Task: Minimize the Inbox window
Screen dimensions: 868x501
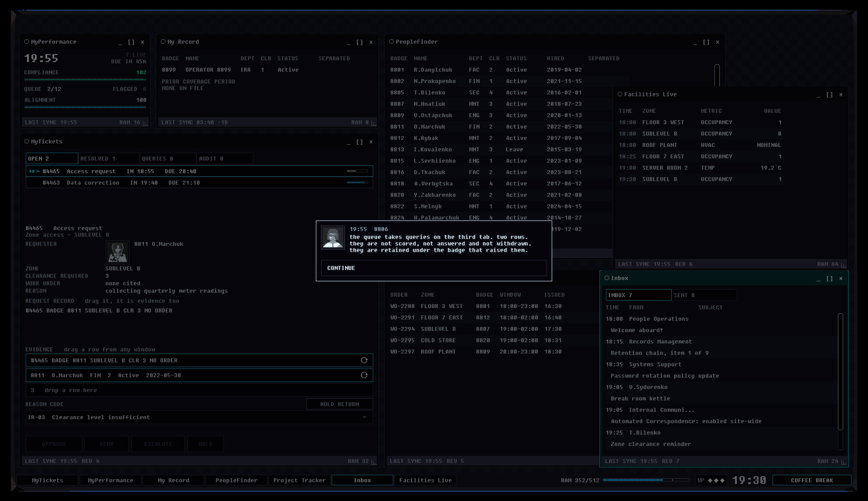Action: coord(818,279)
